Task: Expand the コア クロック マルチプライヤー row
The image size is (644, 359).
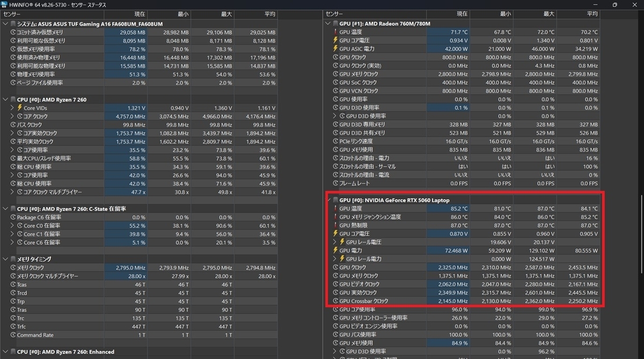Action: click(x=12, y=192)
